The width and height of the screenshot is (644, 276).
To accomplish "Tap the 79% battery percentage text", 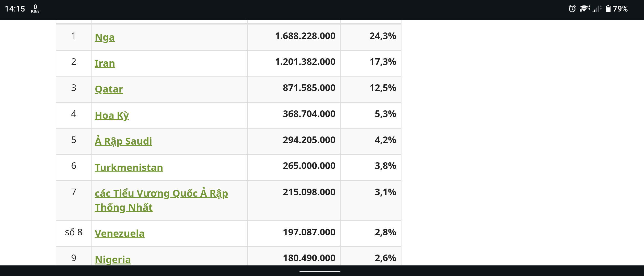I will point(620,9).
